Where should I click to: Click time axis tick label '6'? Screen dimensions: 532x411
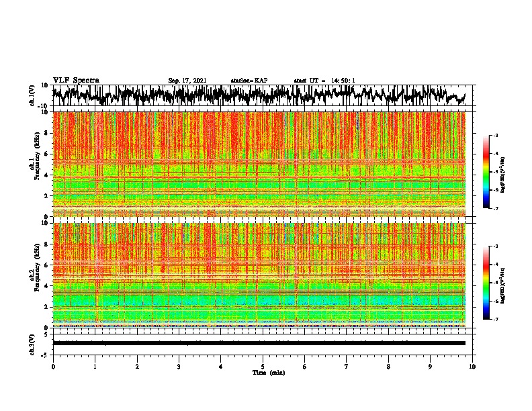click(x=305, y=367)
